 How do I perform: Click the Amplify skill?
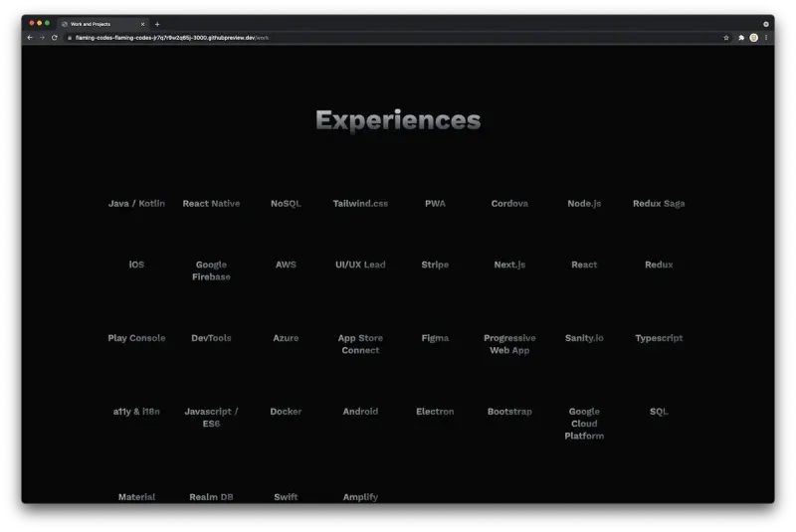tap(360, 497)
